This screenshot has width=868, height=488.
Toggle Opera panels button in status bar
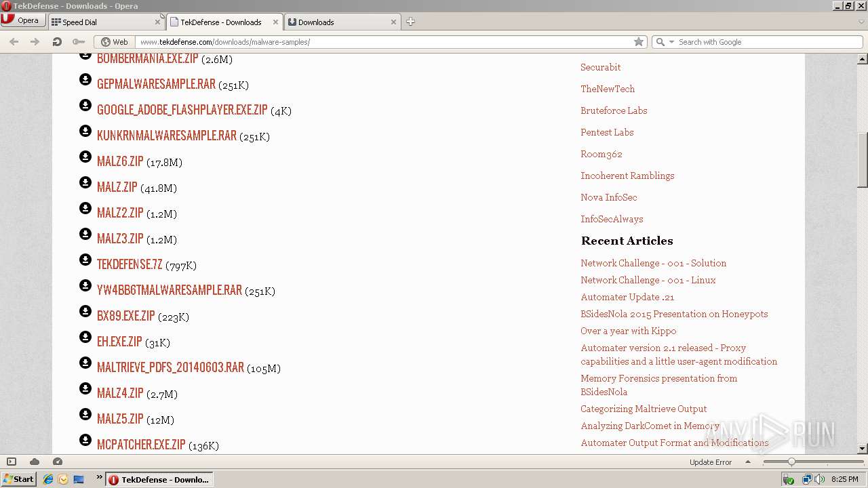(x=12, y=462)
